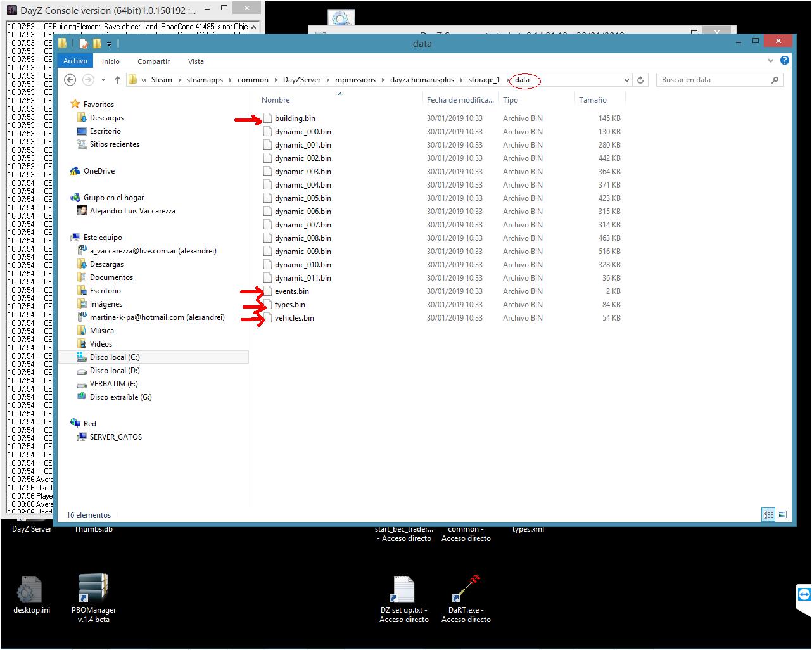
Task: Select Grupo en el hogar
Action: [x=113, y=198]
